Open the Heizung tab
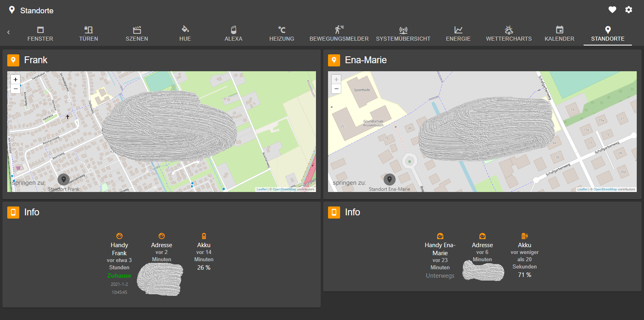Viewport: 644px width, 320px height. [x=282, y=34]
